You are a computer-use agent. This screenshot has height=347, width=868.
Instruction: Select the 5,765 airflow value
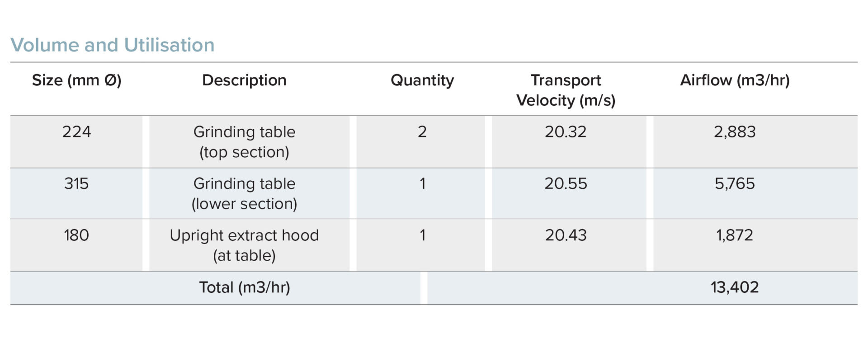tap(735, 183)
